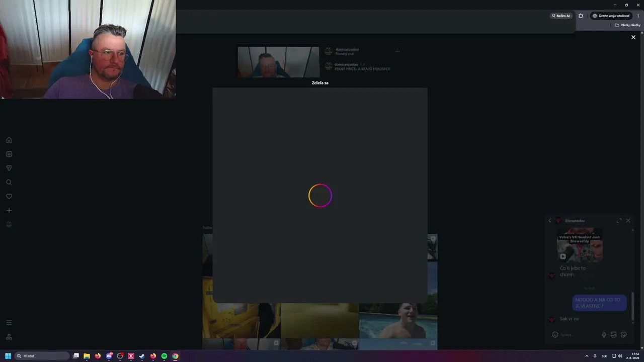
Task: Open Direct messages paper-plane icon
Action: 9,168
